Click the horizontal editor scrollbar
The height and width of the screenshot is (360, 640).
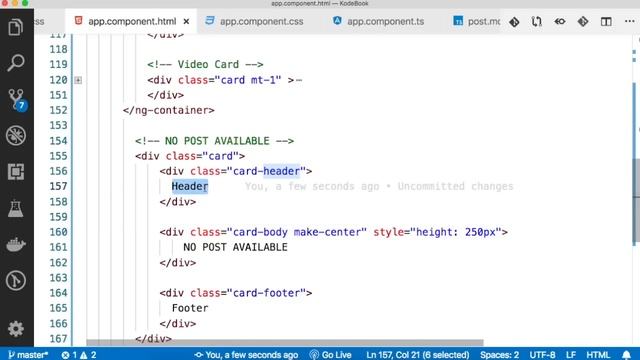click(284, 342)
